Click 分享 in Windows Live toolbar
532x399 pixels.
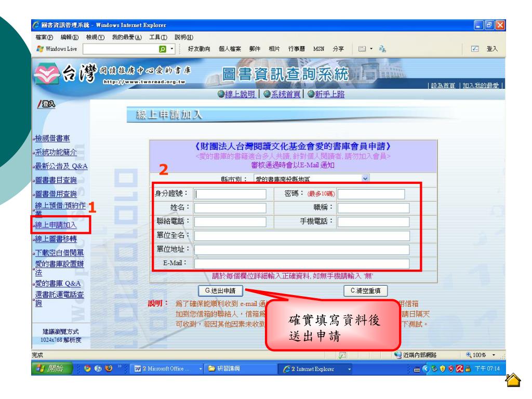coord(338,49)
